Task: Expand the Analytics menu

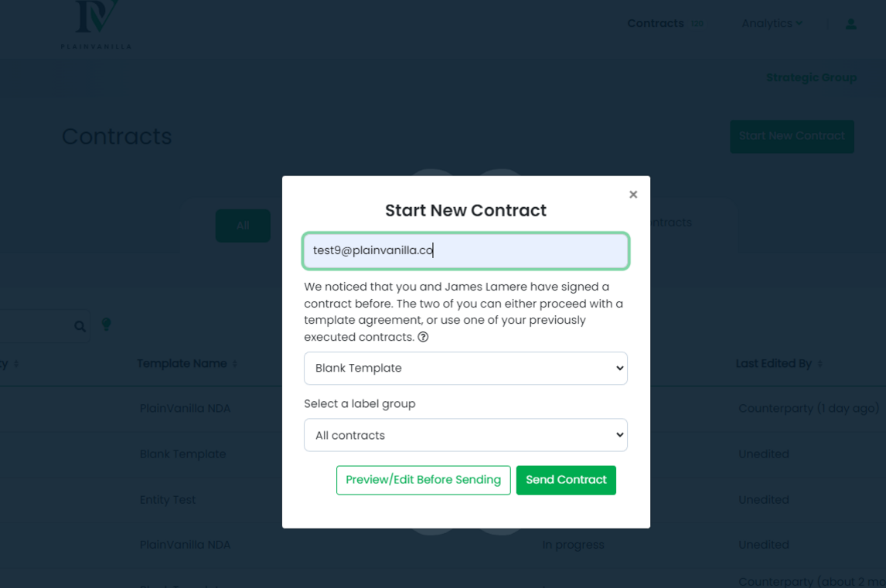Action: pos(772,23)
